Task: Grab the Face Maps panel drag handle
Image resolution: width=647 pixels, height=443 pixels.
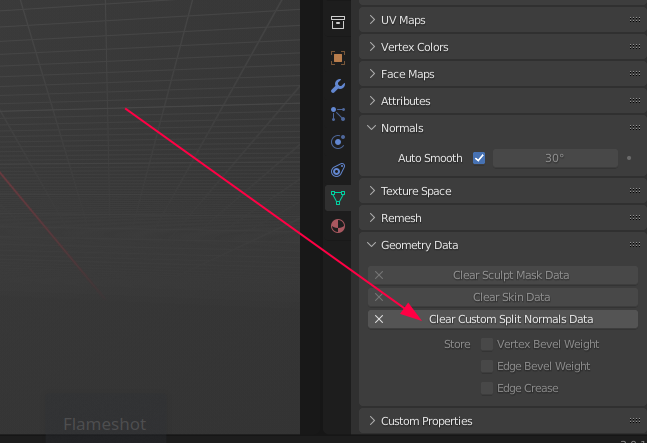Action: point(635,73)
